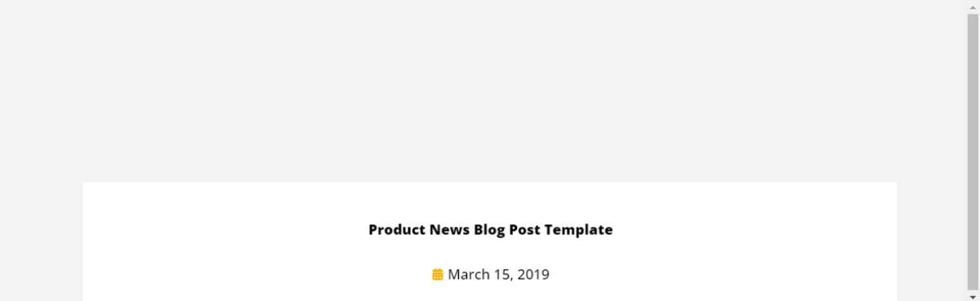Click the March 15, 2019 date text
This screenshot has height=301, width=980.
click(x=498, y=274)
